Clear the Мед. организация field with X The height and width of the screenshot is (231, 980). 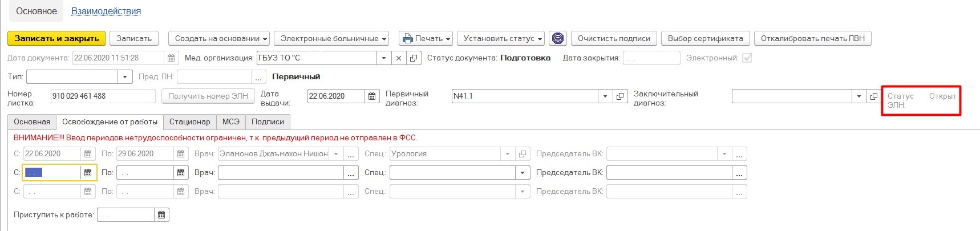point(399,58)
